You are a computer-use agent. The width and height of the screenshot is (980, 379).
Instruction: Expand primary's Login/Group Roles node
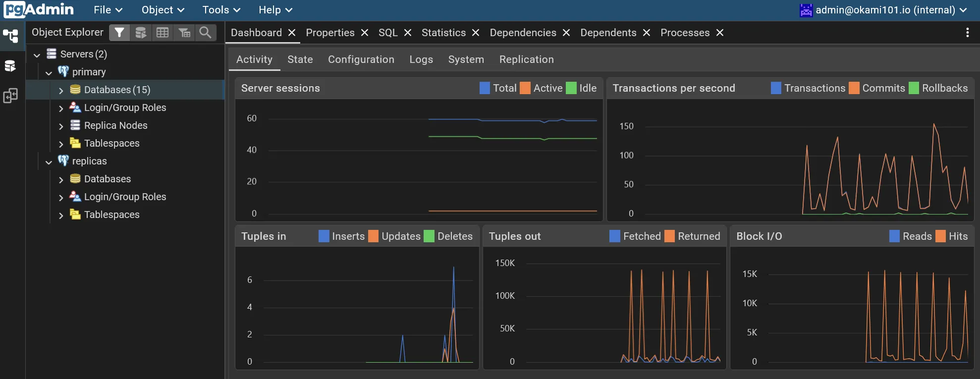click(61, 108)
